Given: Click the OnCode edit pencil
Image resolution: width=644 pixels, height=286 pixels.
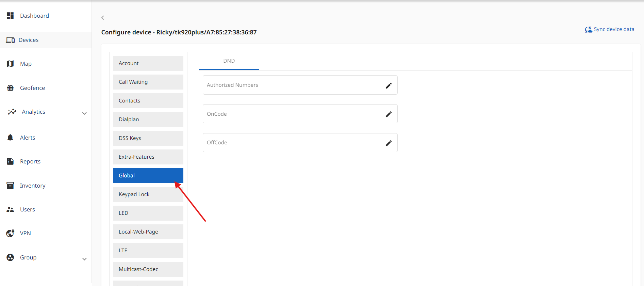Looking at the screenshot, I should [x=389, y=114].
